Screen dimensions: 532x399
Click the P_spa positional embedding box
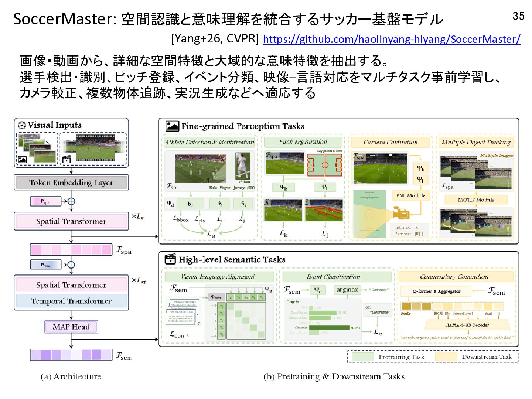coord(45,201)
